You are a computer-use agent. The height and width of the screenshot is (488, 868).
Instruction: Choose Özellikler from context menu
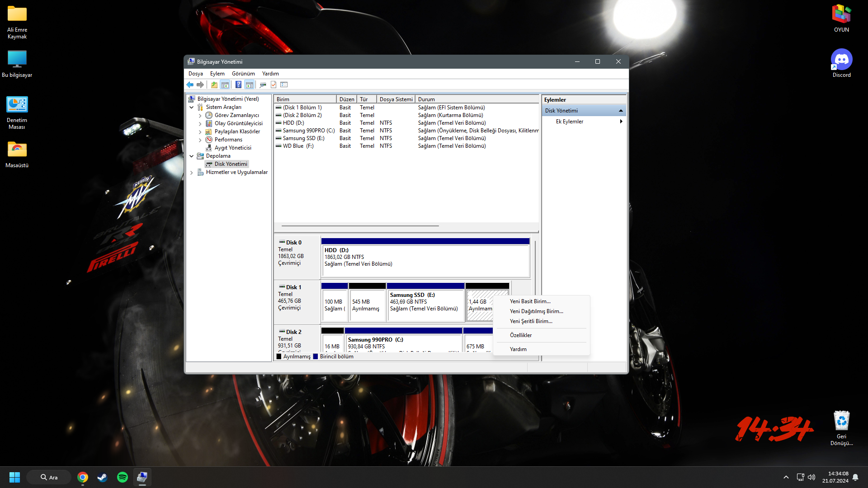(542, 335)
